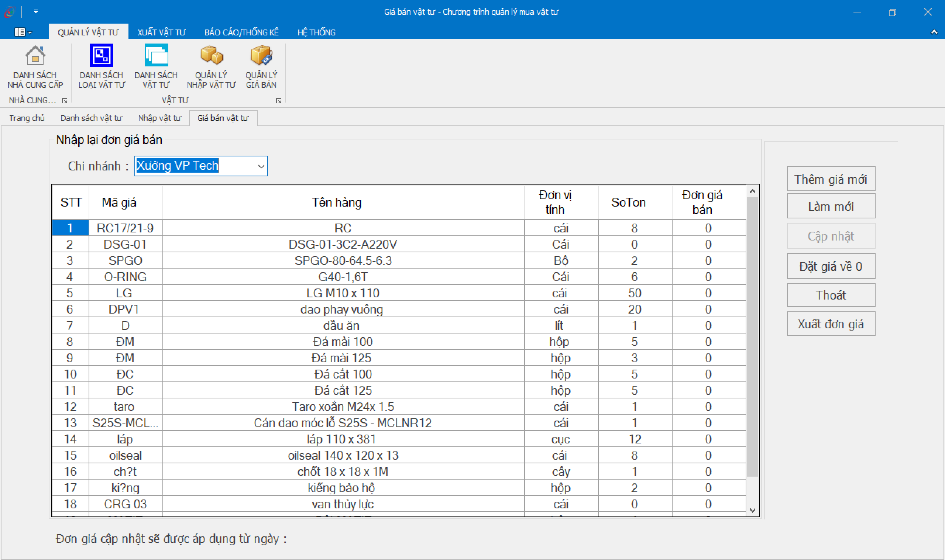Click the Thêm giá mới button
945x560 pixels.
[x=830, y=179]
